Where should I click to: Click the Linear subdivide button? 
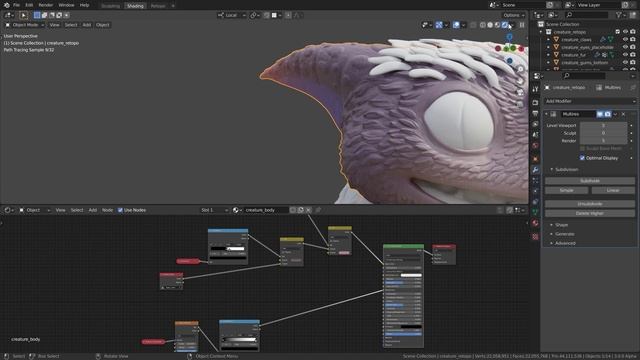click(x=613, y=191)
